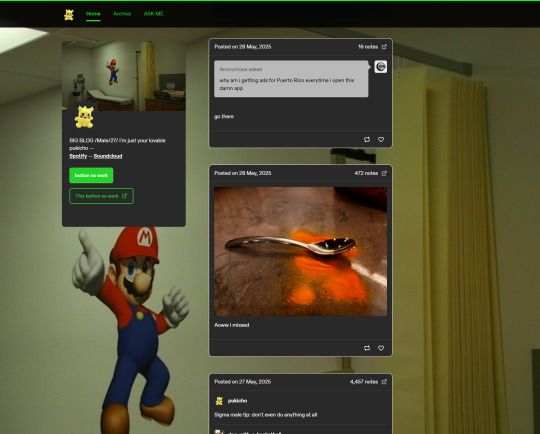Screen dimensions: 540x434
Task: View the 16 notes count
Action: tap(368, 47)
